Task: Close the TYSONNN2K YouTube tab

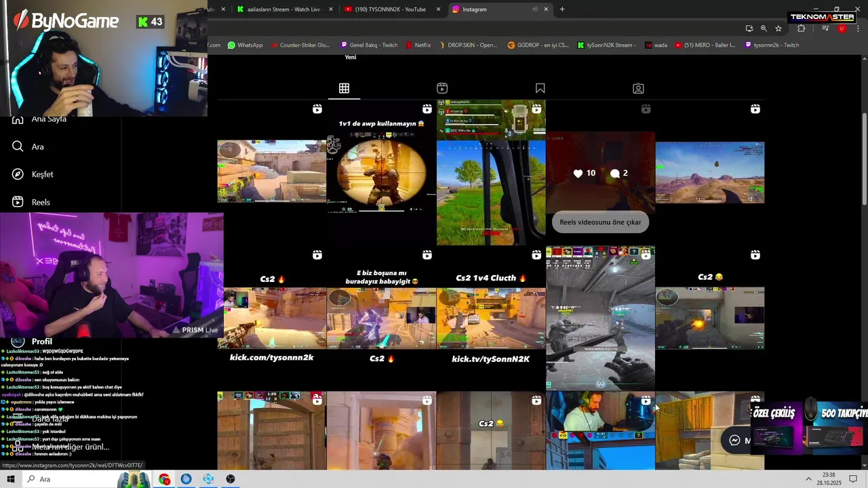Action: [x=438, y=9]
